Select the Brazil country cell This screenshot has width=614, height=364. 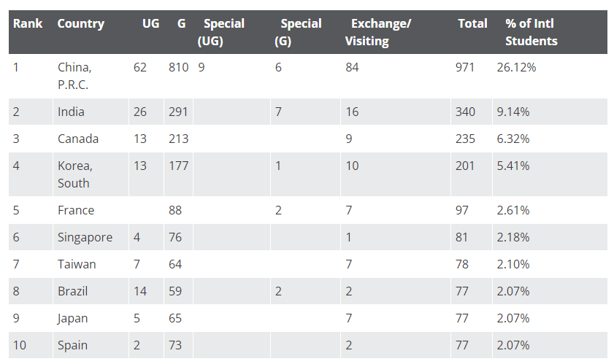[x=73, y=291]
